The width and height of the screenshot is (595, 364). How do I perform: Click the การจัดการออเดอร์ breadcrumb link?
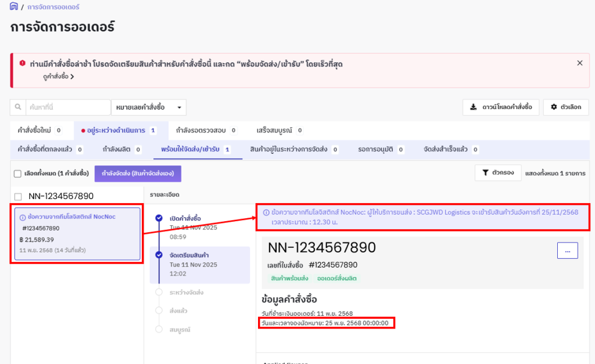(53, 7)
